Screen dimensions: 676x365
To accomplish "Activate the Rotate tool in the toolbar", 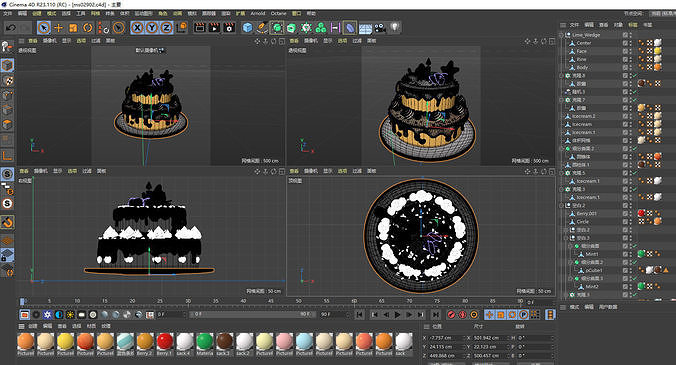I will [x=88, y=28].
